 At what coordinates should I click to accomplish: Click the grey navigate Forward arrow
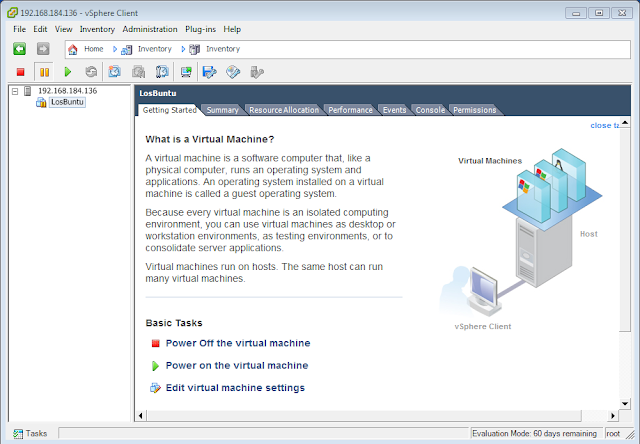(x=43, y=49)
